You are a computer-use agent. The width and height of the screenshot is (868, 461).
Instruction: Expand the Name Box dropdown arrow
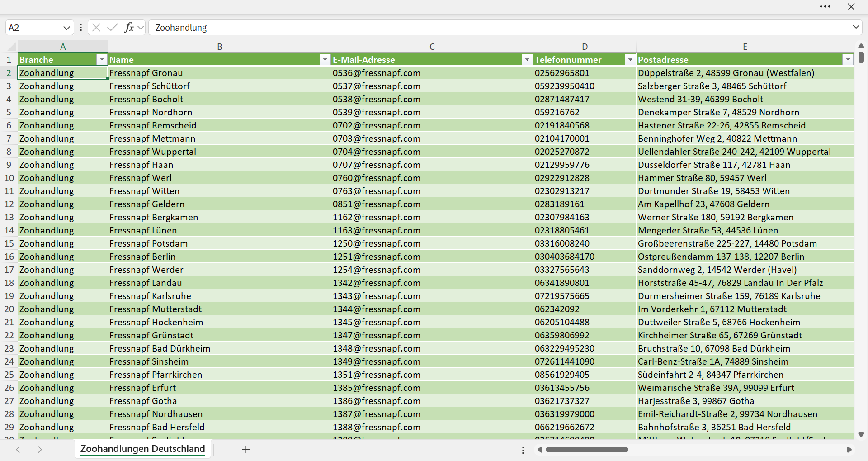tap(67, 28)
